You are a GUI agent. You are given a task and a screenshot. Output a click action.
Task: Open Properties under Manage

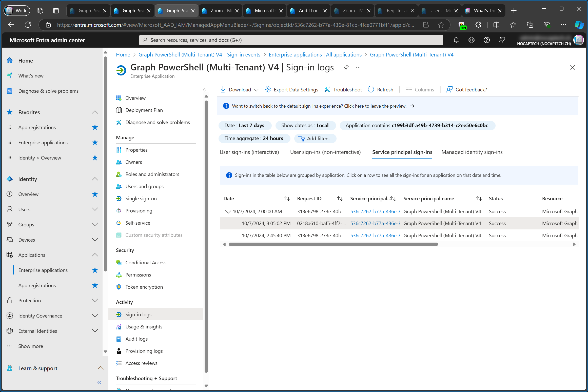tap(136, 150)
